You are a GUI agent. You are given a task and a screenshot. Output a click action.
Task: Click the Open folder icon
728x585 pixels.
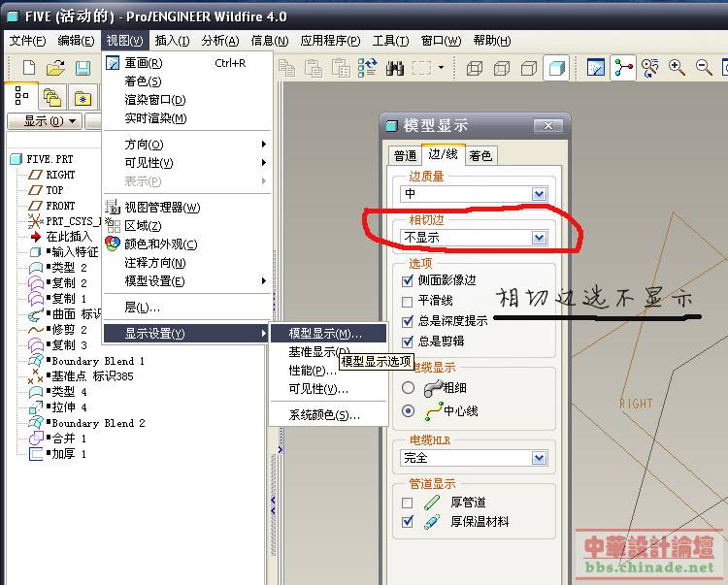(x=55, y=68)
